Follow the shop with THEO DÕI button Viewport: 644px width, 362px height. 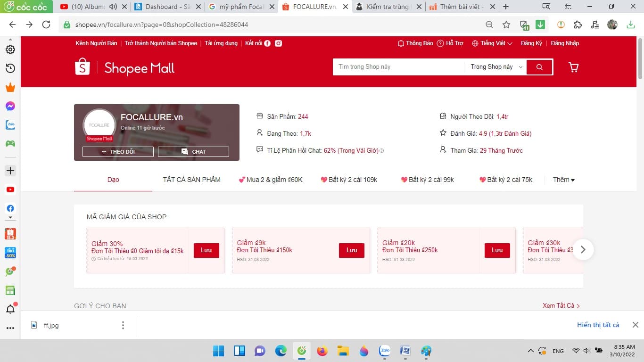click(x=118, y=152)
